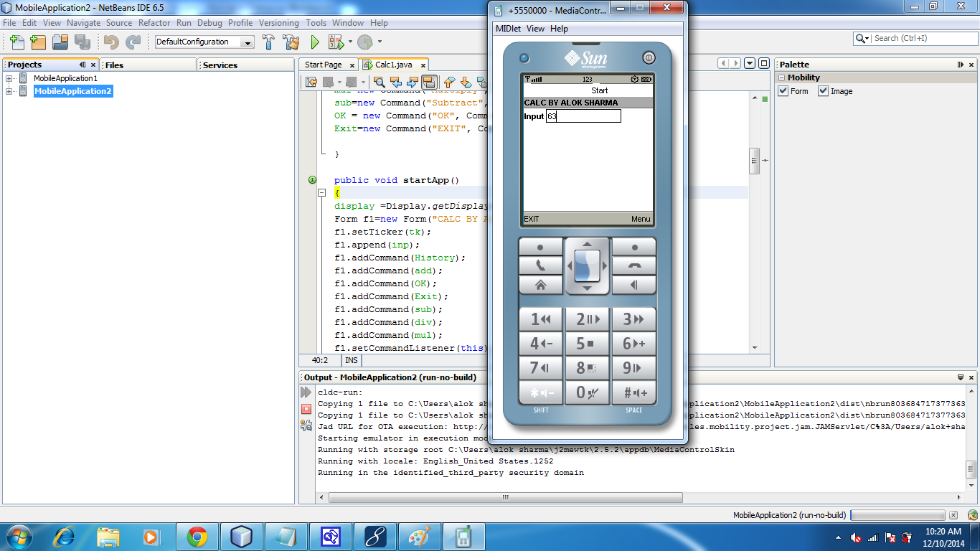
Task: Click the Last Edit icon in editor toolbar
Action: 312,82
